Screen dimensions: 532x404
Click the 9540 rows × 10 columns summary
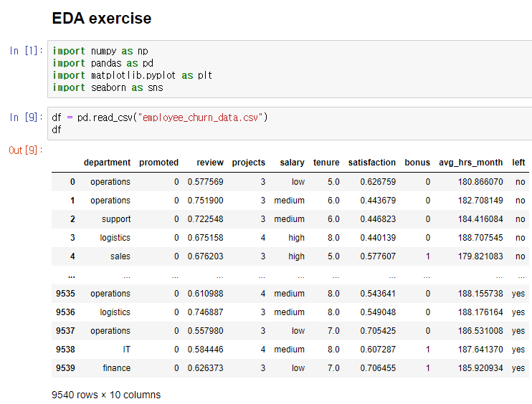tap(106, 395)
